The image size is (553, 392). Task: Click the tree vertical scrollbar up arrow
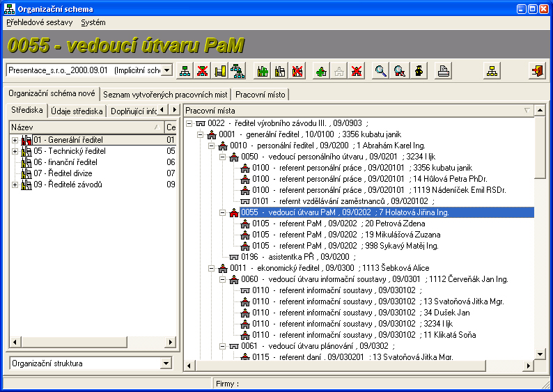[540, 110]
